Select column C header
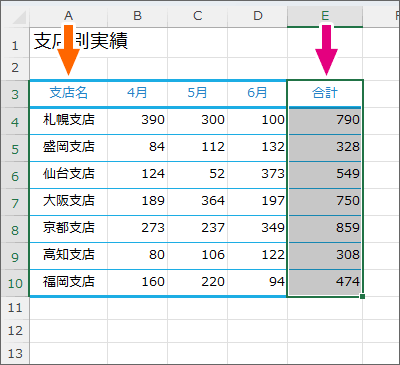 tap(198, 16)
